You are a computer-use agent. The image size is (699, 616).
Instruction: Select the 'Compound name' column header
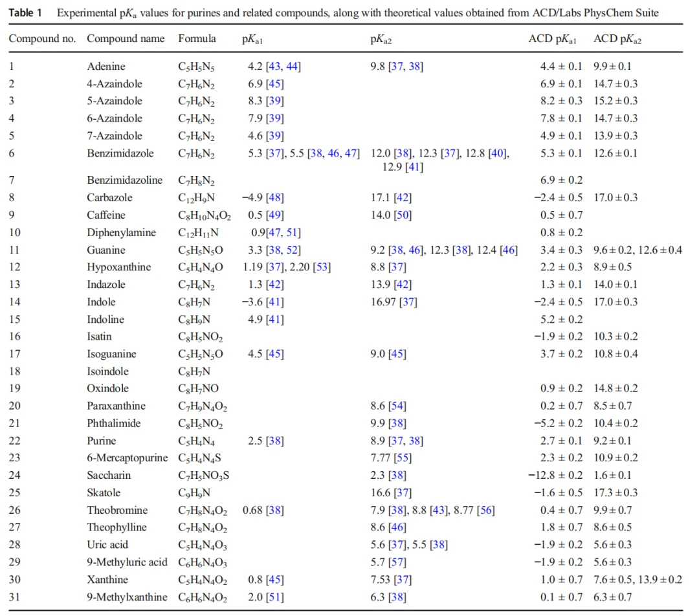click(126, 39)
